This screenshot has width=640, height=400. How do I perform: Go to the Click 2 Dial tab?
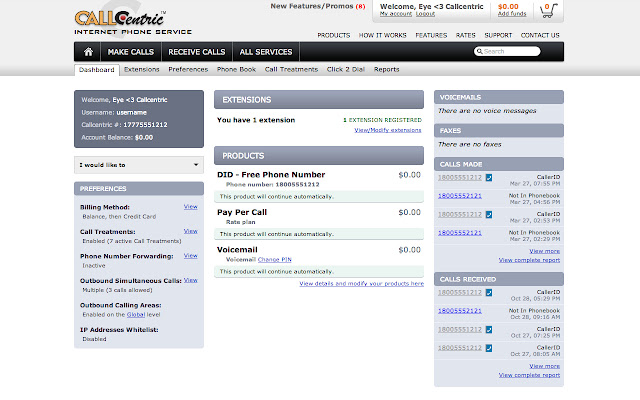click(x=346, y=69)
